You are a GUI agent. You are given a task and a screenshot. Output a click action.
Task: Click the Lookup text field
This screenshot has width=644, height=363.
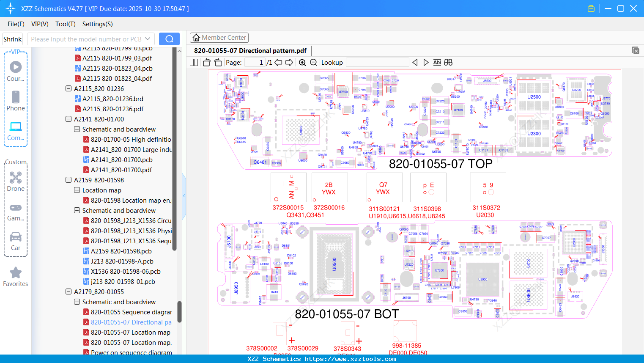tap(378, 63)
